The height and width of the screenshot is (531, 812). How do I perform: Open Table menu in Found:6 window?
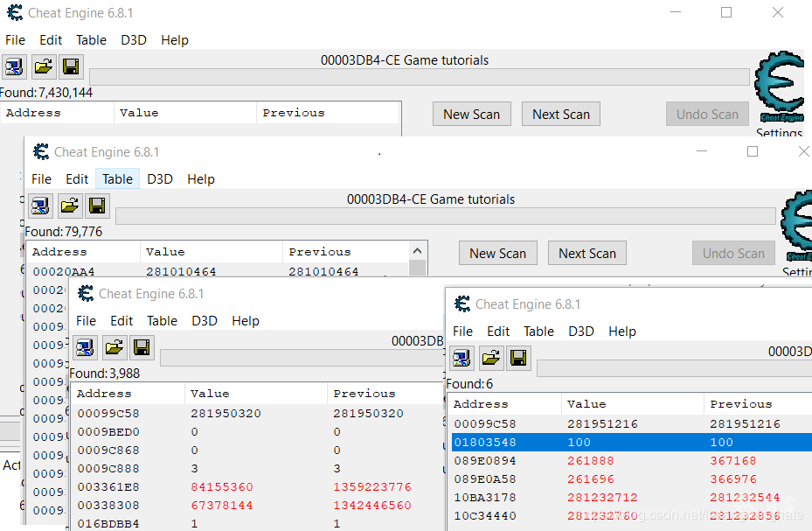coord(538,331)
